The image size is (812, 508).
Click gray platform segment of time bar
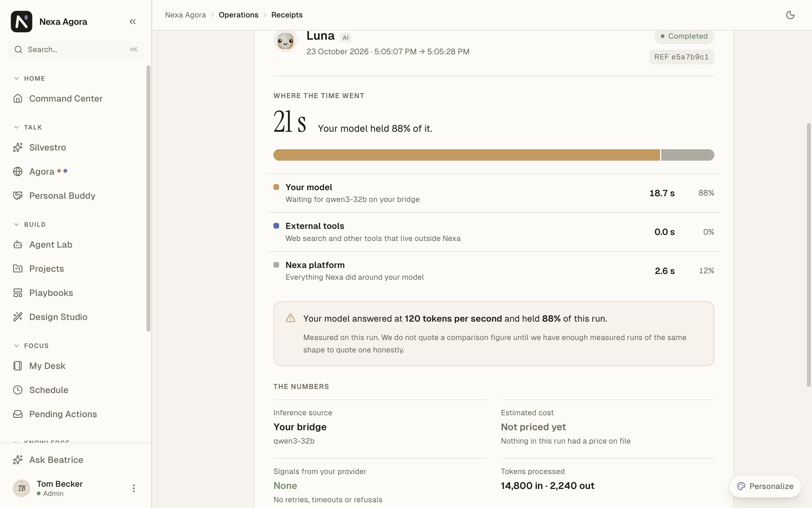(688, 155)
